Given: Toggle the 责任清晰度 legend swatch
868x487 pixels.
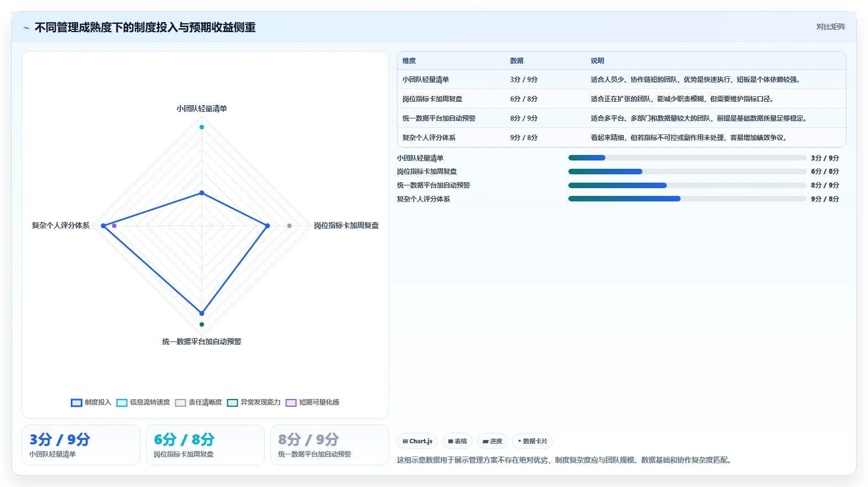Looking at the screenshot, I should (180, 403).
